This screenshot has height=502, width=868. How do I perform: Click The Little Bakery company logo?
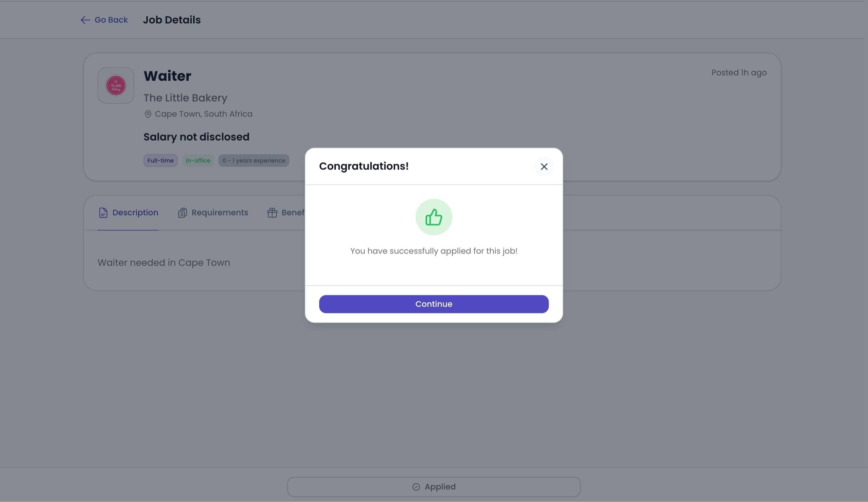tap(116, 85)
